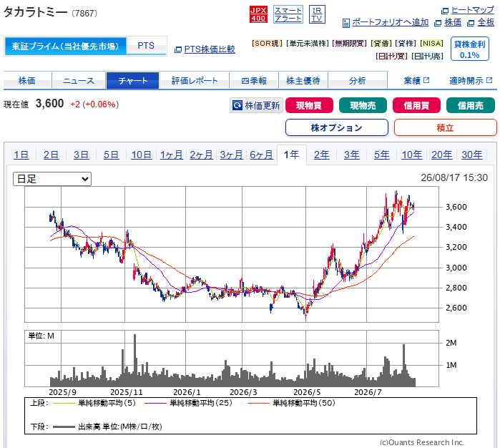Screen dimensions: 500x448
Task: Open the 日足 interval dropdown
Action: click(52, 179)
